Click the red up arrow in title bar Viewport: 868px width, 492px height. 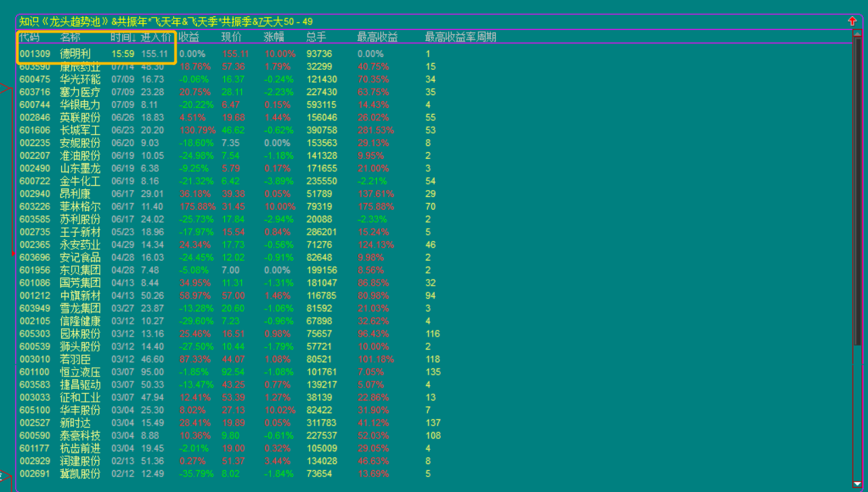pyautogui.click(x=852, y=21)
